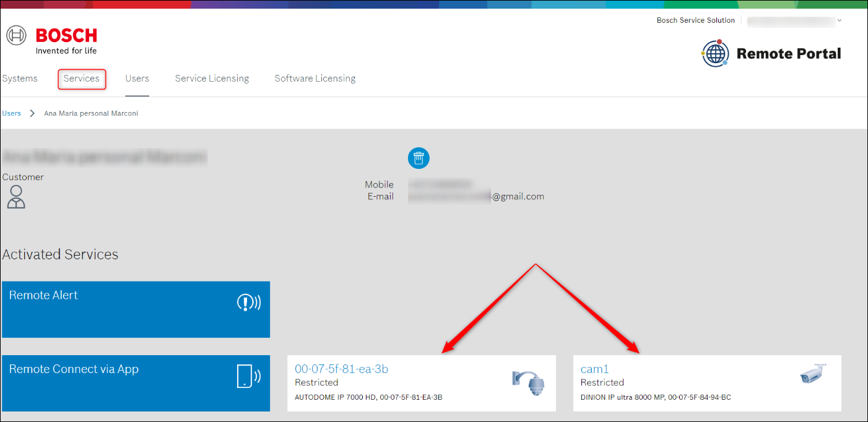Viewport: 868px width, 422px height.
Task: Click the gmail.com email address
Action: [477, 197]
